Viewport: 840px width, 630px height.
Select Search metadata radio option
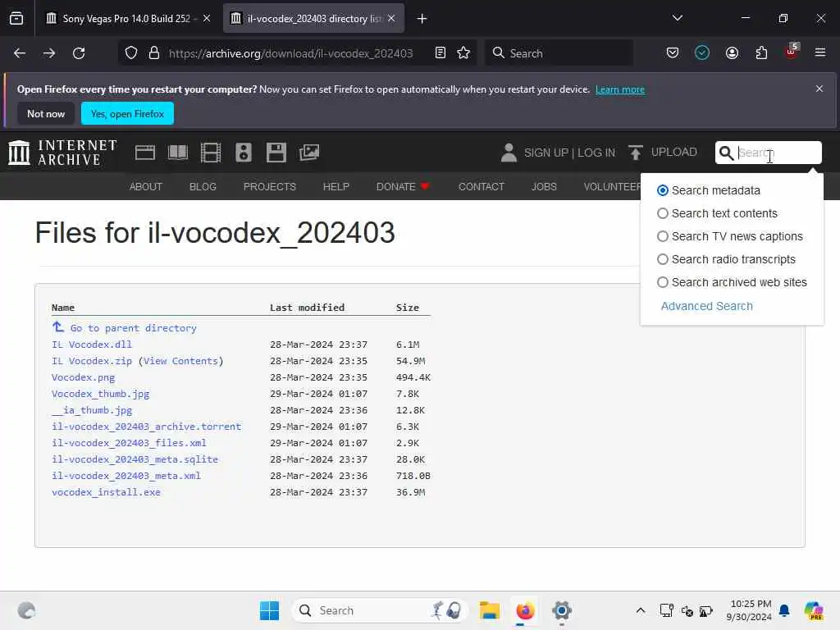pyautogui.click(x=663, y=190)
